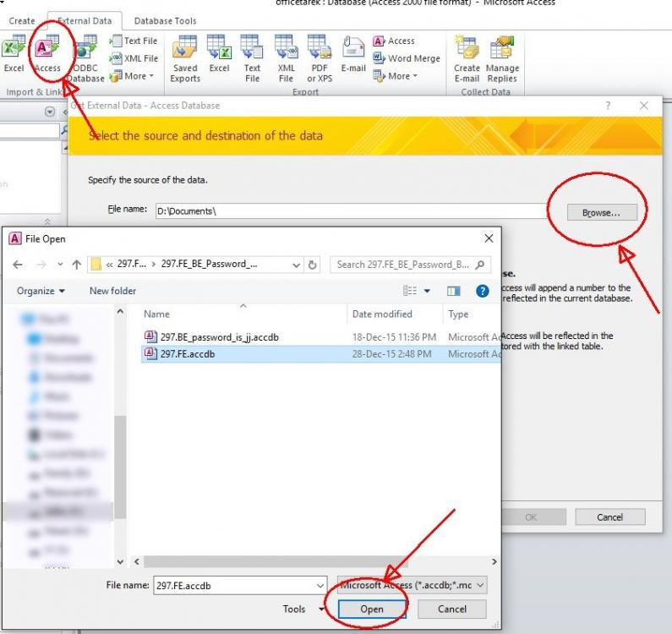Open file type filter Microsoft Access dropdown

412,585
